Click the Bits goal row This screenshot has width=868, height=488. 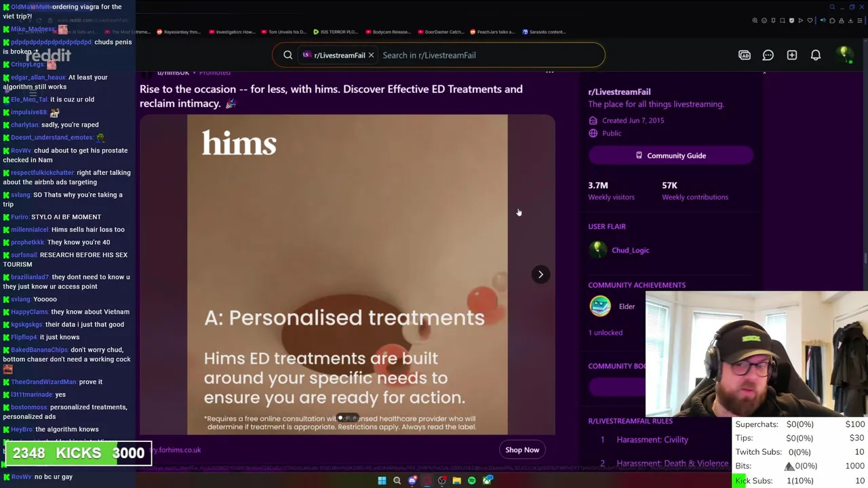800,466
